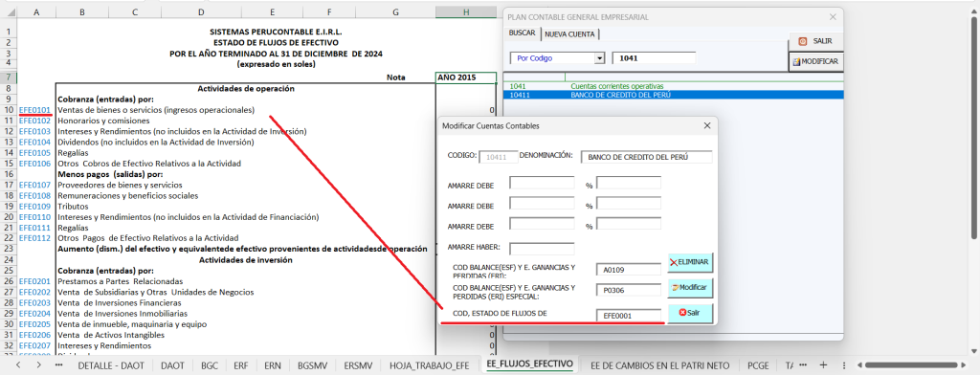
Task: Click the red Salir button in dialog
Action: point(690,313)
